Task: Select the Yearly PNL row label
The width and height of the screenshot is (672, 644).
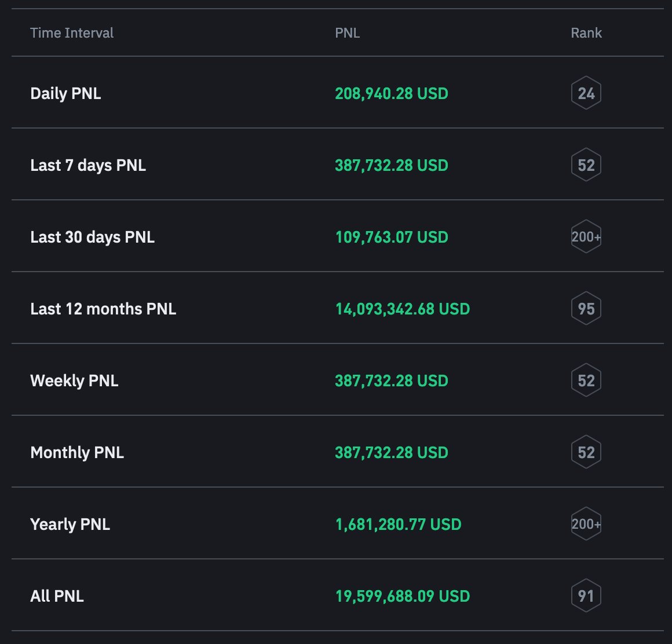Action: [x=70, y=525]
